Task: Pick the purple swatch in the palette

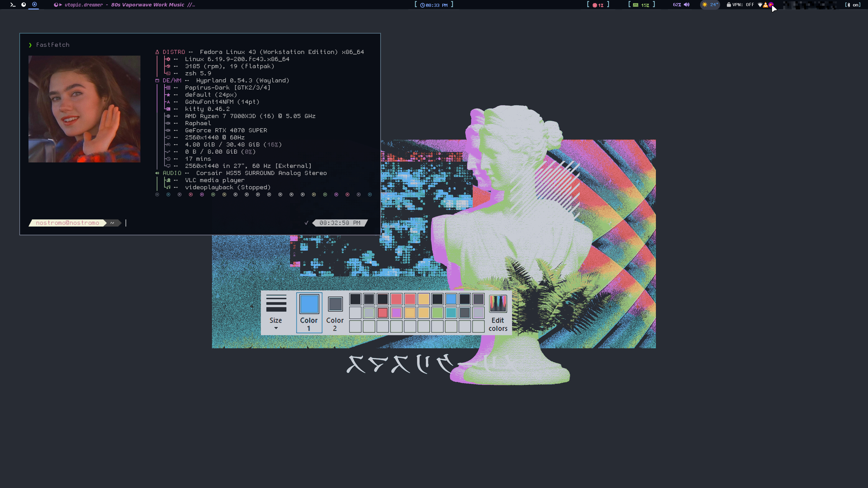Action: point(396,312)
